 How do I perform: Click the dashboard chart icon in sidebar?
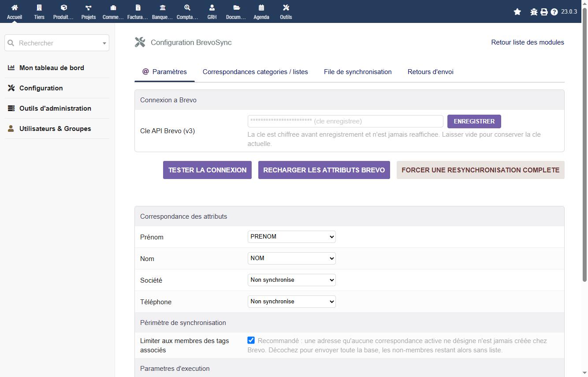pos(11,67)
